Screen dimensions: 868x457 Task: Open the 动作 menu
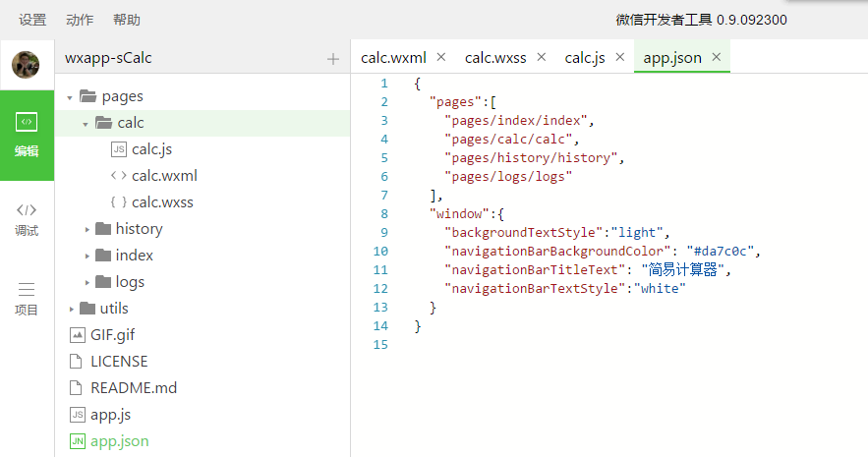point(80,20)
